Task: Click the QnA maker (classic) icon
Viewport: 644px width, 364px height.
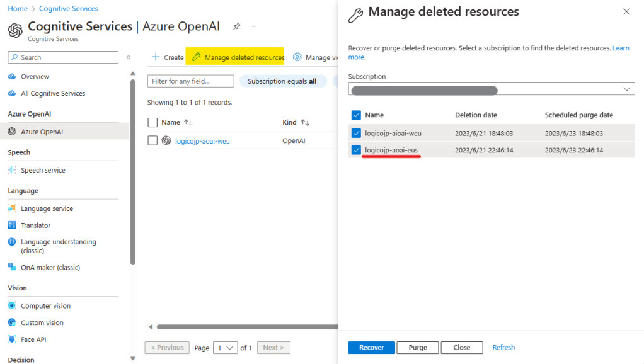Action: coord(12,268)
